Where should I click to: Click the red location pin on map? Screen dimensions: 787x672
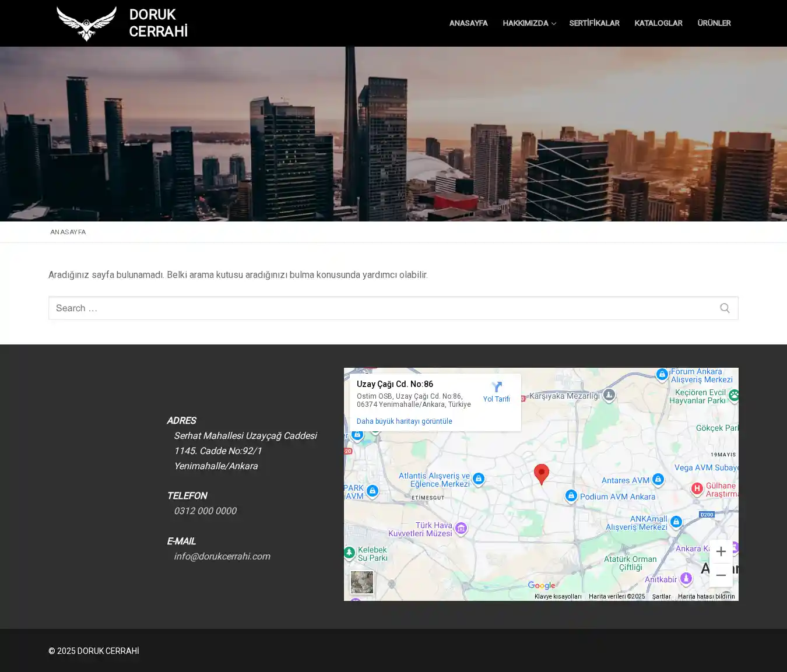[x=541, y=473]
